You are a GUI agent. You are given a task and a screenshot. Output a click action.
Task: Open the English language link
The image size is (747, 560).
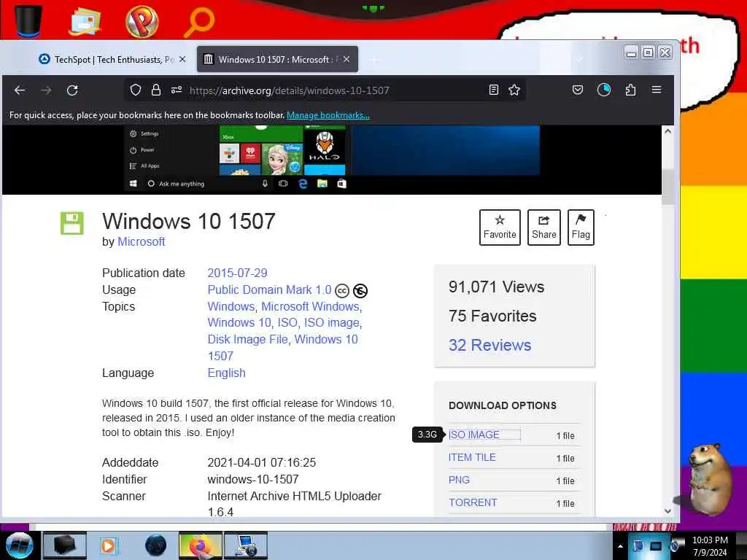(x=226, y=373)
